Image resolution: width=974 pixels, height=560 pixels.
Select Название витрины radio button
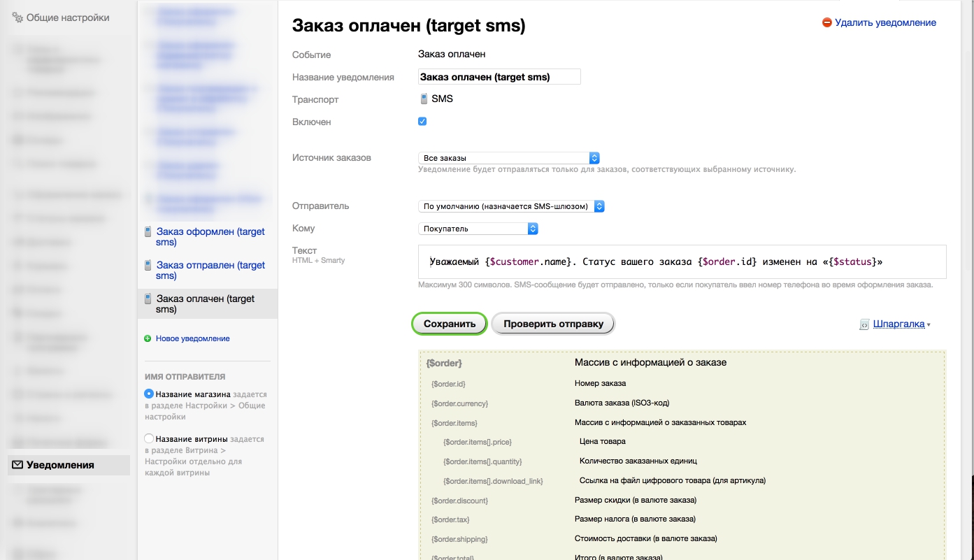pyautogui.click(x=148, y=439)
